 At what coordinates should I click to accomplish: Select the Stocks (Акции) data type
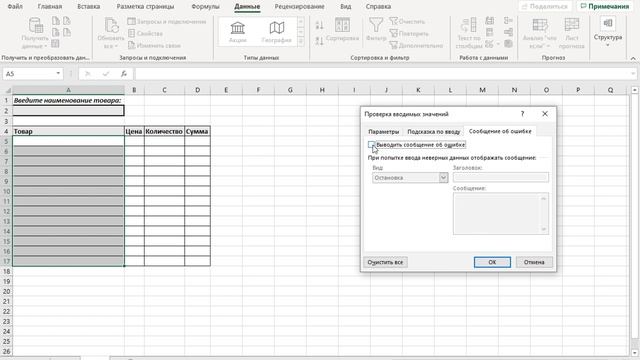[238, 32]
